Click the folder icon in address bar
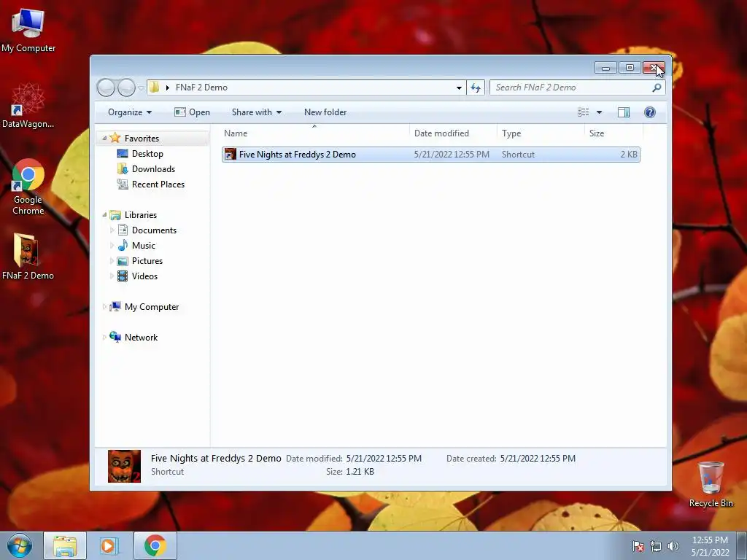The image size is (747, 560). tap(155, 87)
